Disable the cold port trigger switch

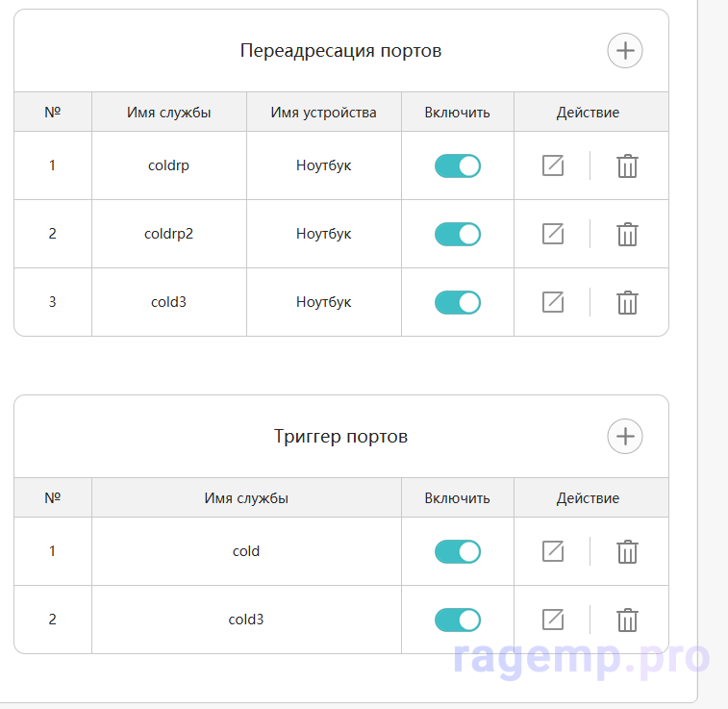coord(458,551)
